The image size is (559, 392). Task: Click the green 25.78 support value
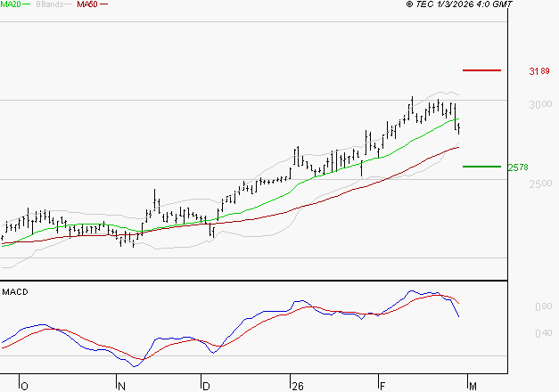[518, 167]
